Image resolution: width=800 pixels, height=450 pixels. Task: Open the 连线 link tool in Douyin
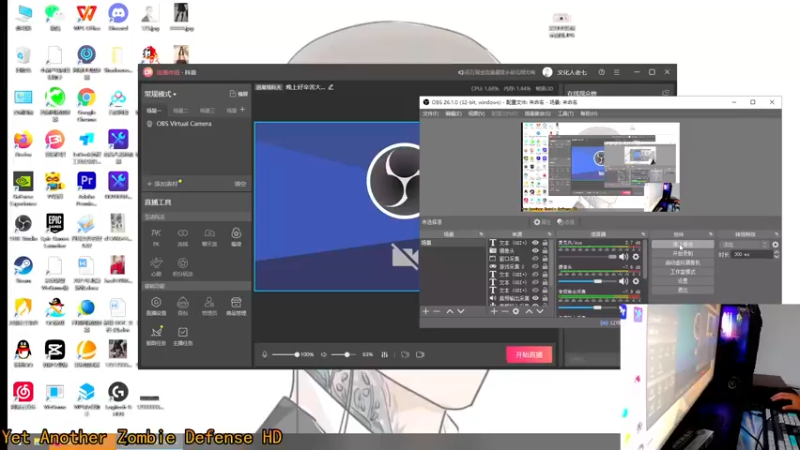click(183, 237)
